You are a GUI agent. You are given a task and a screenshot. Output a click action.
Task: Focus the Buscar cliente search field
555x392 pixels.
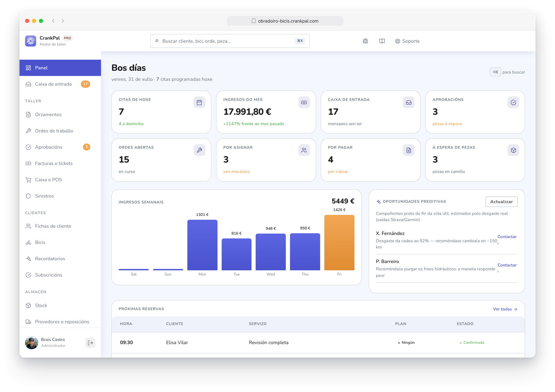pyautogui.click(x=230, y=41)
